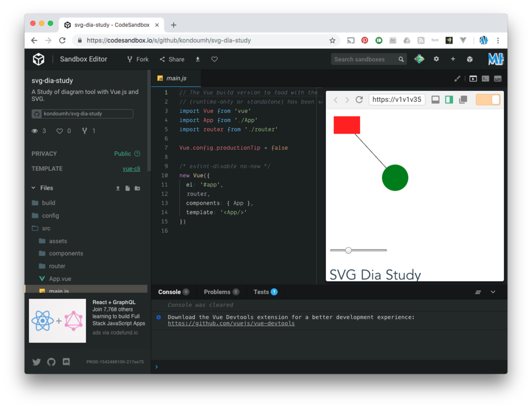
Task: Switch to split view icon
Action: (x=498, y=78)
